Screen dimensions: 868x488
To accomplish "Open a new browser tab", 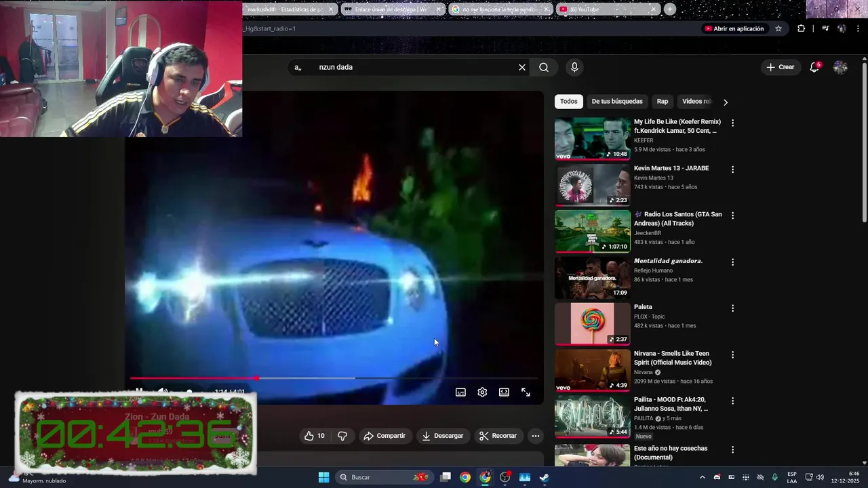I will click(x=669, y=9).
